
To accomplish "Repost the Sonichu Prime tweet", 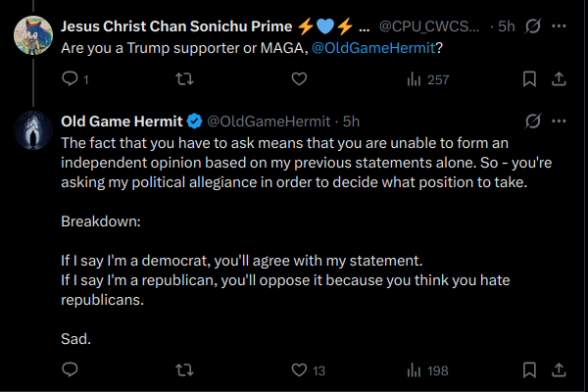I will 184,79.
